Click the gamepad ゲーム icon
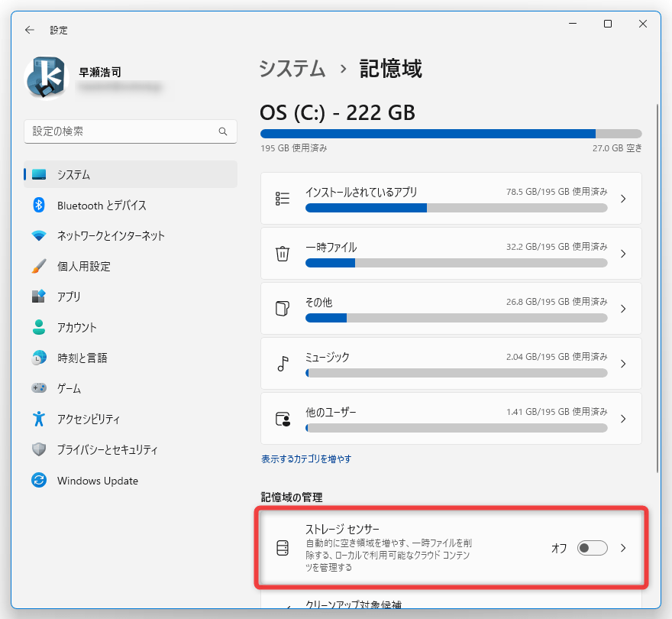 (x=39, y=387)
